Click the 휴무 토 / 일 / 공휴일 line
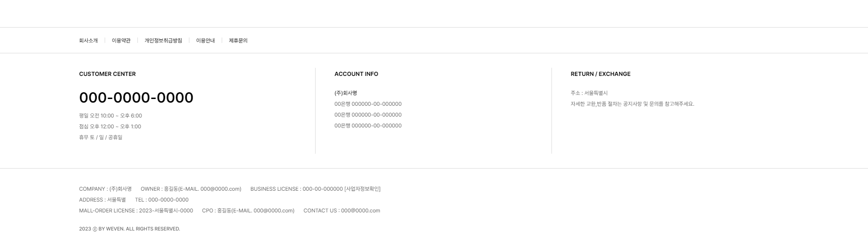Image resolution: width=868 pixels, height=235 pixels. coord(100,137)
